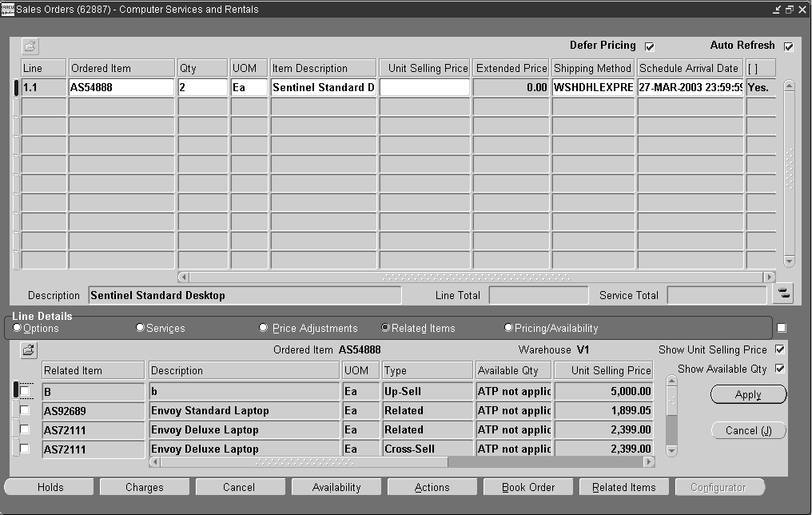This screenshot has height=515, width=812.
Task: Click the up arrow of related items scrollbar
Action: [x=671, y=381]
